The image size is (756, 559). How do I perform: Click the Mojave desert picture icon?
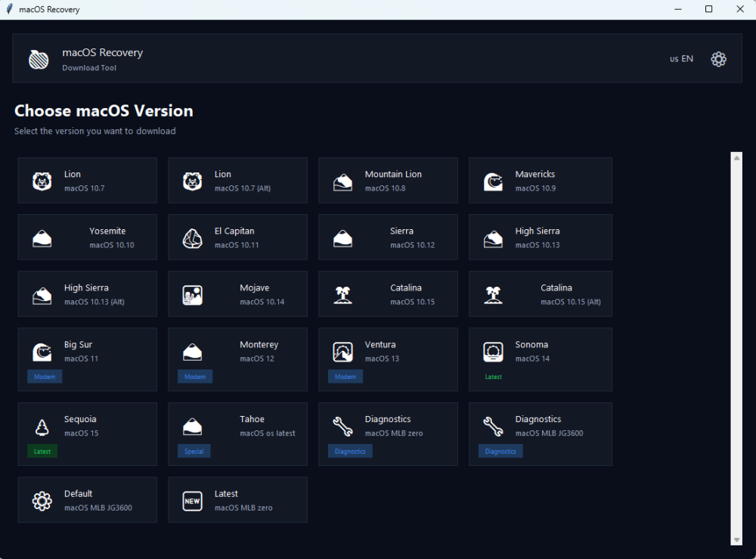click(192, 295)
